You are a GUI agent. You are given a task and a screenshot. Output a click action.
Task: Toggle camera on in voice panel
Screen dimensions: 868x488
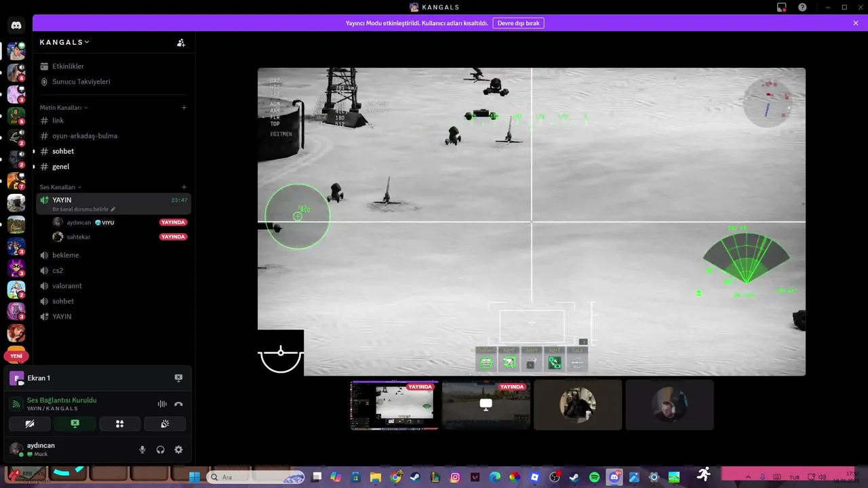coord(30,424)
